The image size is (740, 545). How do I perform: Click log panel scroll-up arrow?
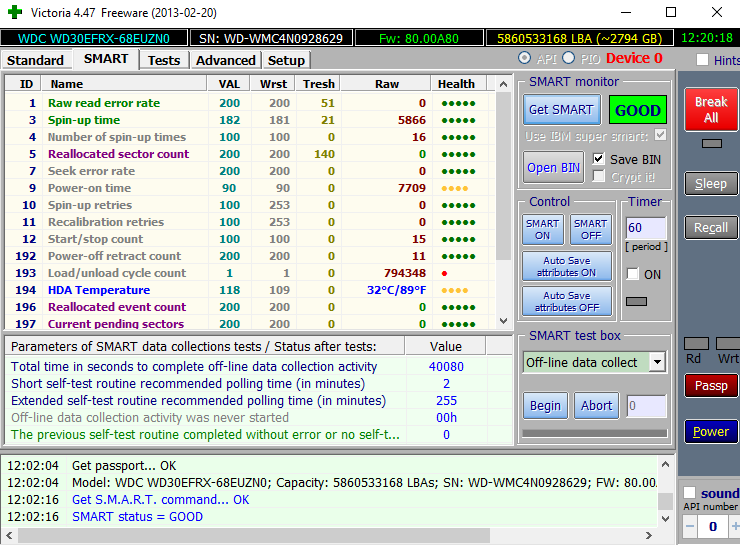[665, 464]
